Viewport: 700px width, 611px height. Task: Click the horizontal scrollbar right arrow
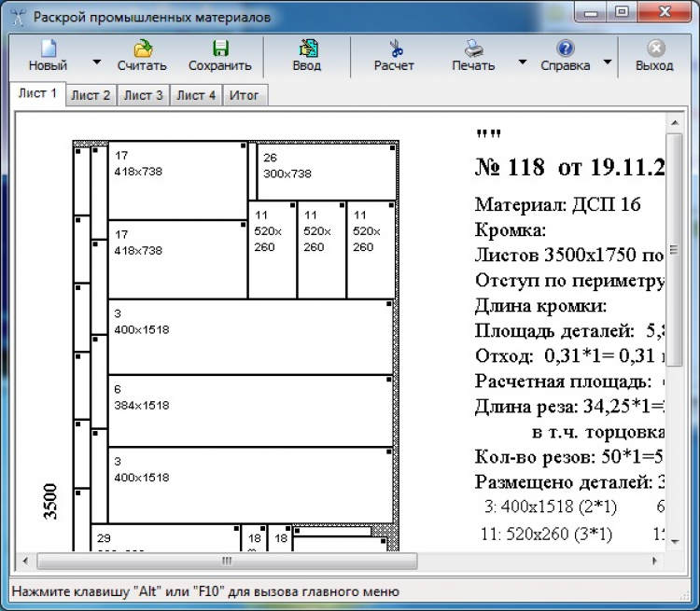(655, 561)
